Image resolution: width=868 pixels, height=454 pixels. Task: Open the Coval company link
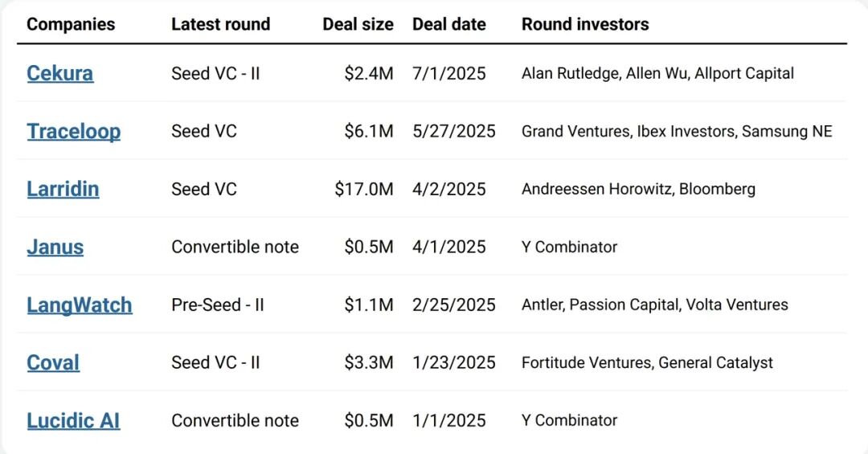pos(53,362)
